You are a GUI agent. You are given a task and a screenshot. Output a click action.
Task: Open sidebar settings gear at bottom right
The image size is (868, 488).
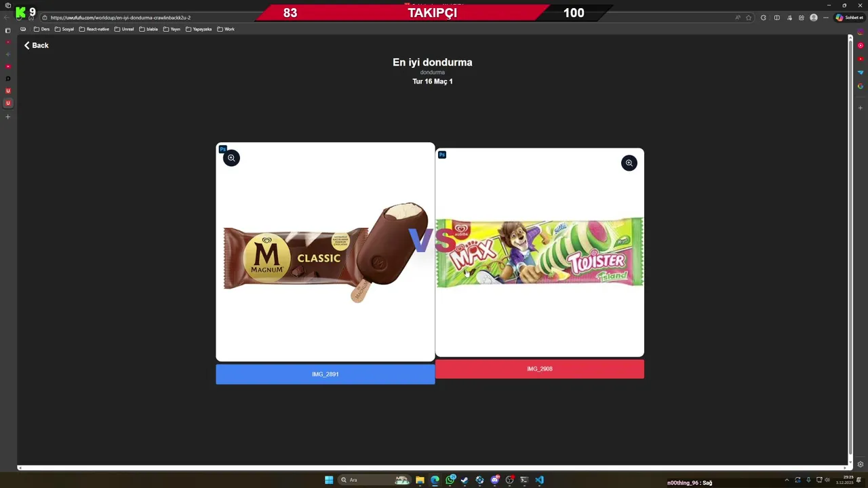click(861, 464)
